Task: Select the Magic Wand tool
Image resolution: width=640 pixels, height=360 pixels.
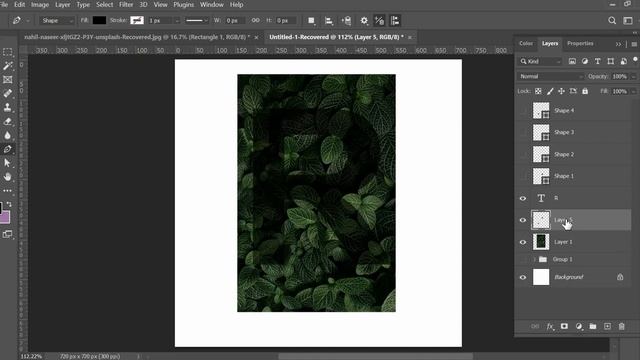Action: tap(7, 66)
